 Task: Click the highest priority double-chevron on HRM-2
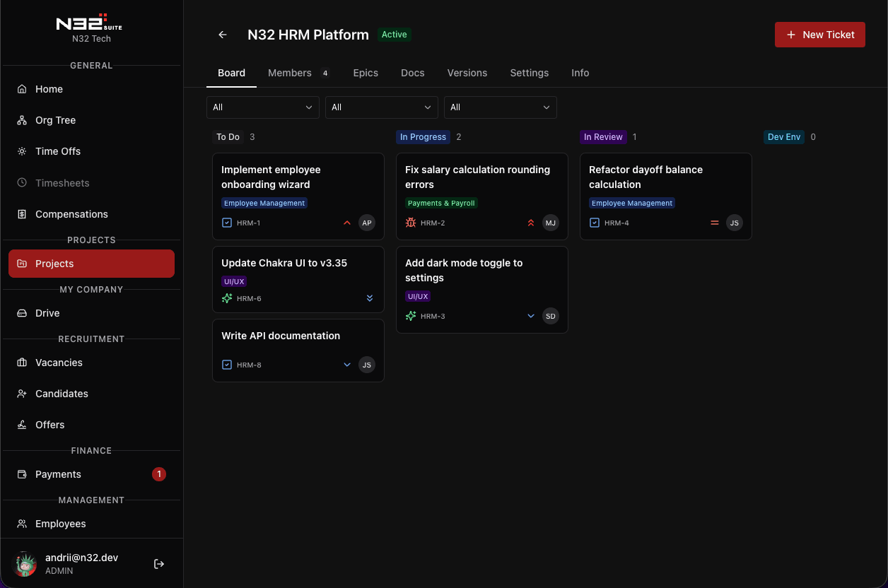click(x=531, y=222)
